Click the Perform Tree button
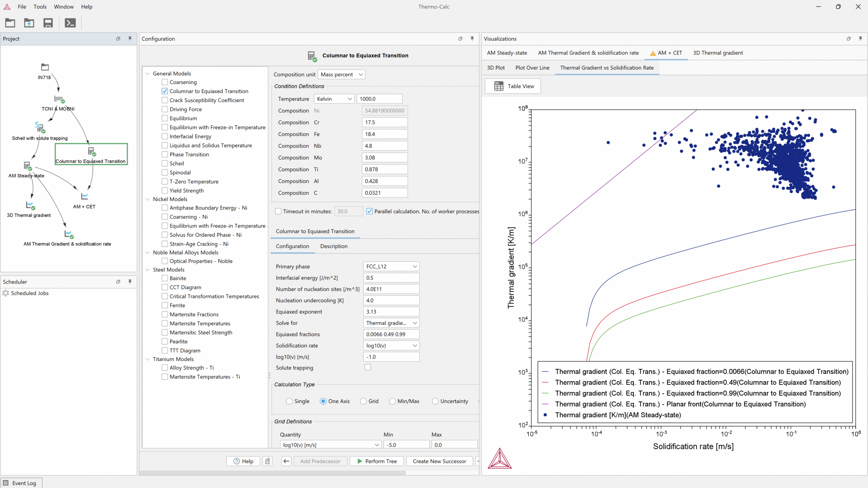This screenshot has height=488, width=868. pos(377,461)
